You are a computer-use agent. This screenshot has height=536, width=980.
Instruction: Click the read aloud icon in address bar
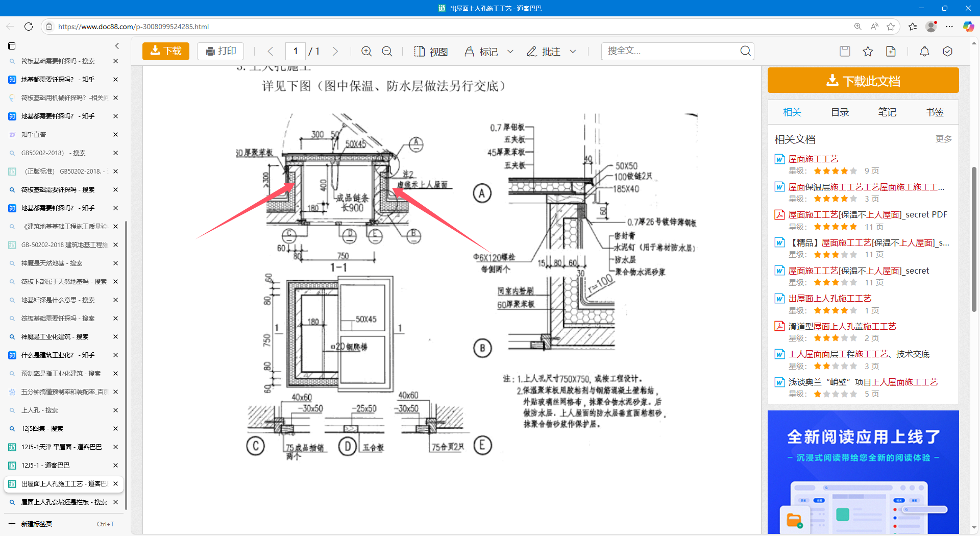874,27
